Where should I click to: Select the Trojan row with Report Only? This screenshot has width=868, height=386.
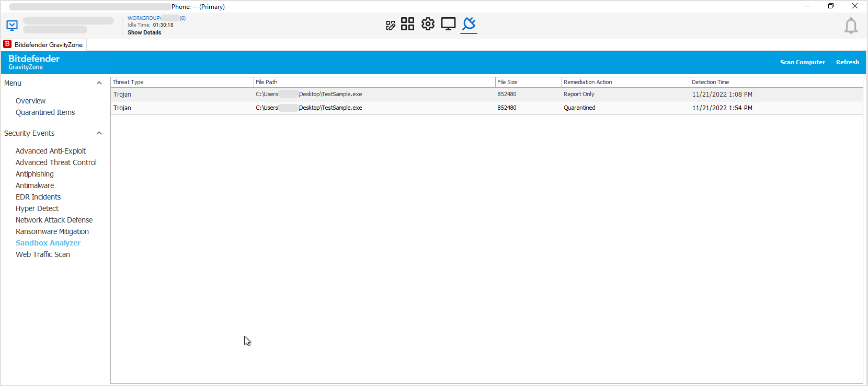(x=487, y=95)
